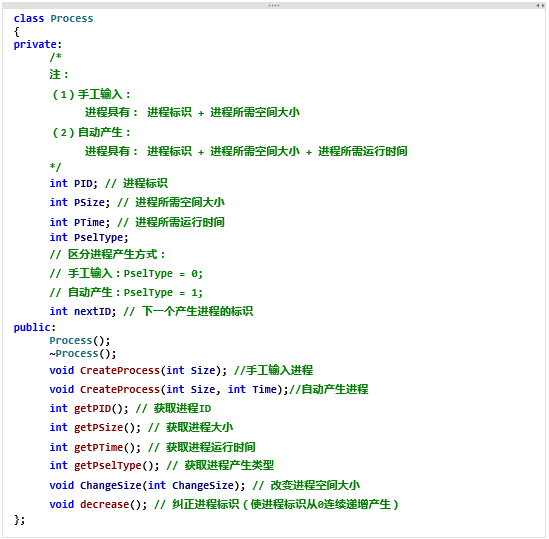Click the comment '获取进程产生类型'
The height and width of the screenshot is (539, 549).
click(229, 465)
